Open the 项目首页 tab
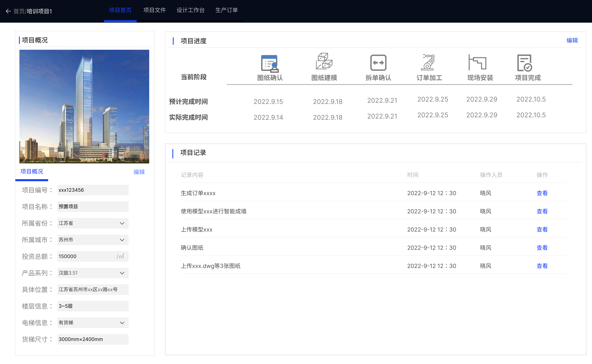Screen dimensions: 592x364 (x=120, y=10)
